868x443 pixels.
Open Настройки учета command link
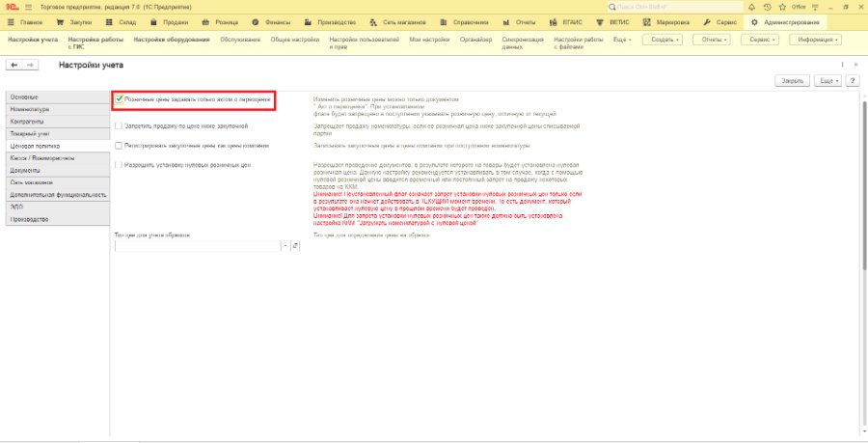coord(33,40)
